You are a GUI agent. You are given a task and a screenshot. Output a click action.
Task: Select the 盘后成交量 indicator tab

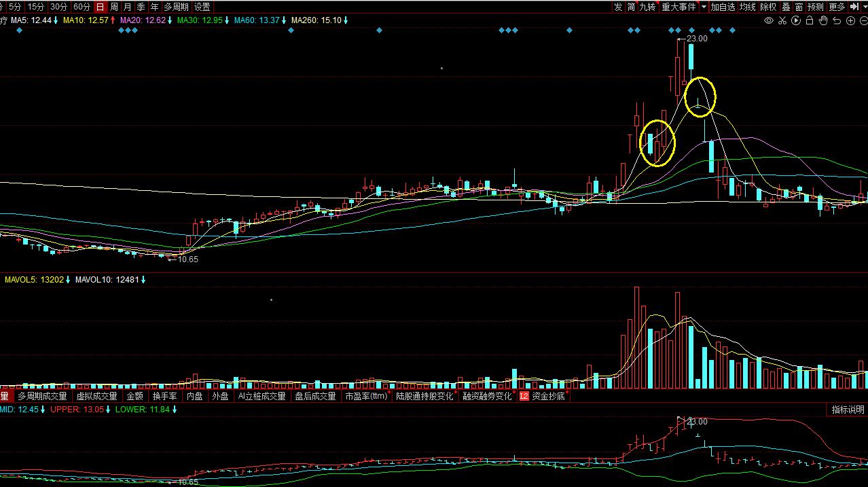pos(315,396)
